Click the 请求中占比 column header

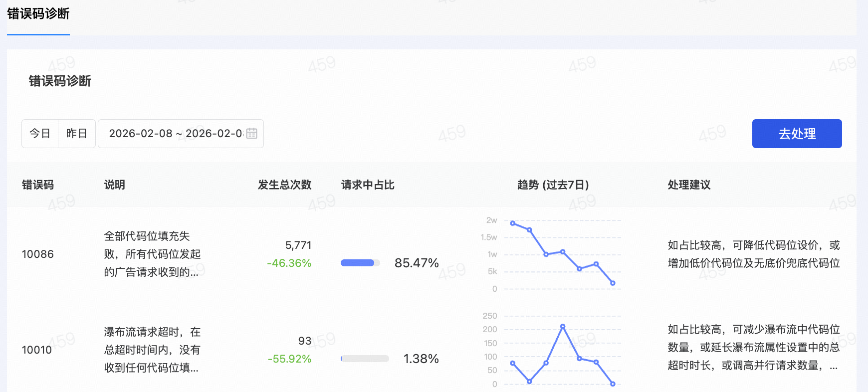[368, 185]
